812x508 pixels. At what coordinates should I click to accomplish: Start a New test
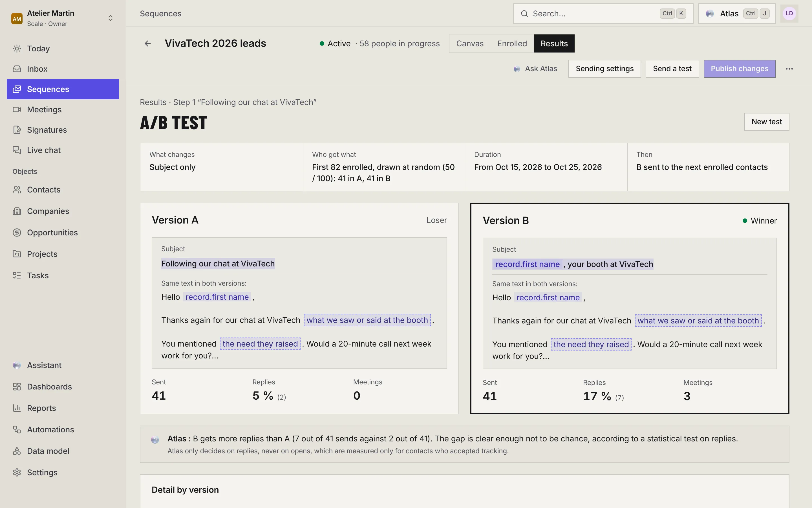pyautogui.click(x=767, y=122)
